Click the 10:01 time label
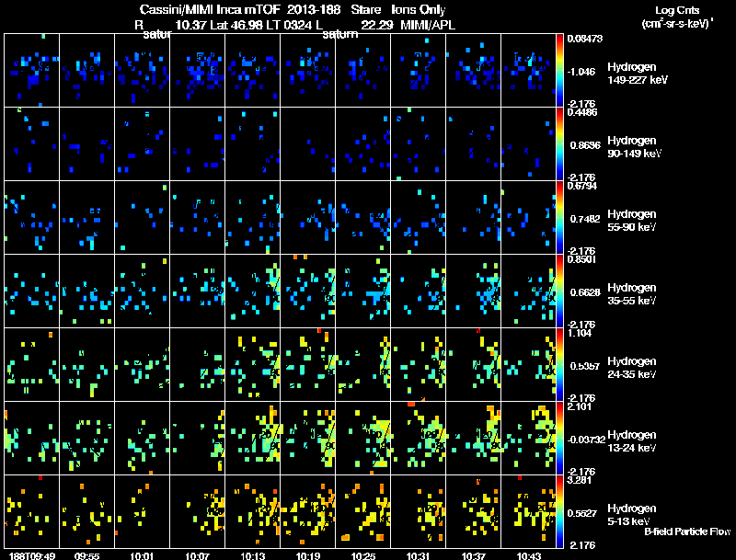This screenshot has width=736, height=560. click(143, 555)
